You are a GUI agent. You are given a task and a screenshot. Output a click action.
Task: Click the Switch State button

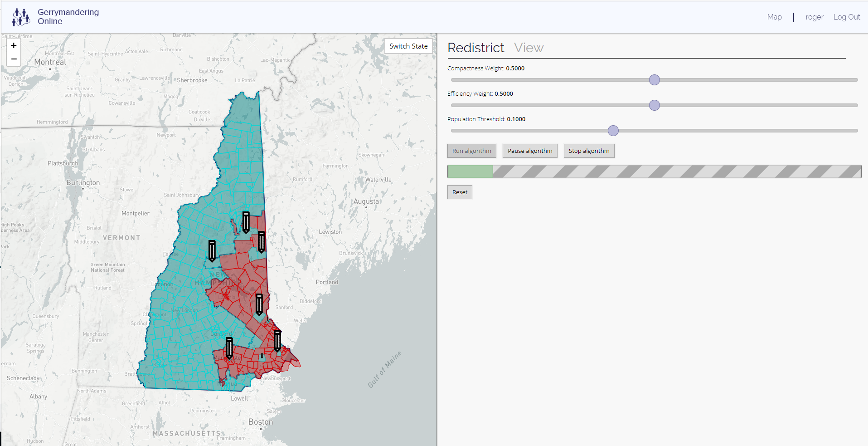pyautogui.click(x=408, y=46)
